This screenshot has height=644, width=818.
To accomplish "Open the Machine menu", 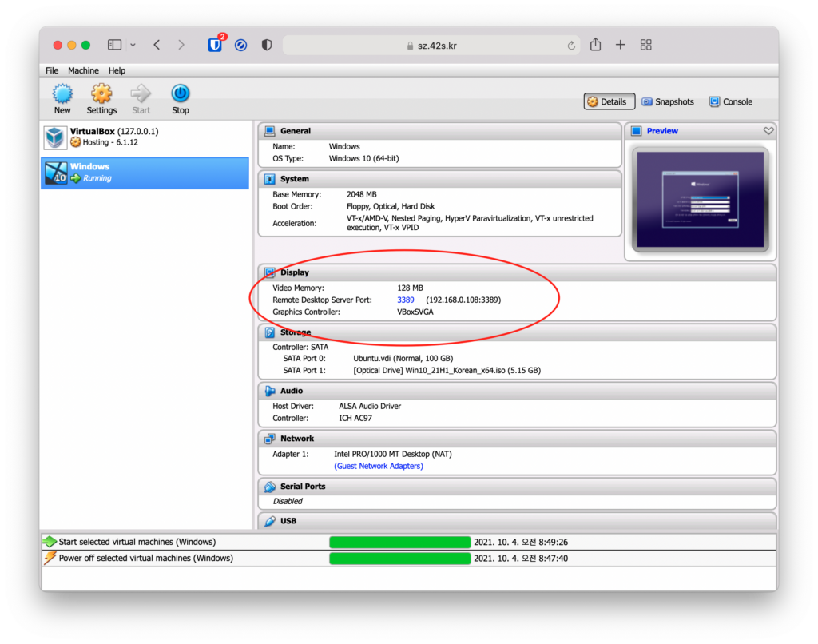I will pos(83,70).
